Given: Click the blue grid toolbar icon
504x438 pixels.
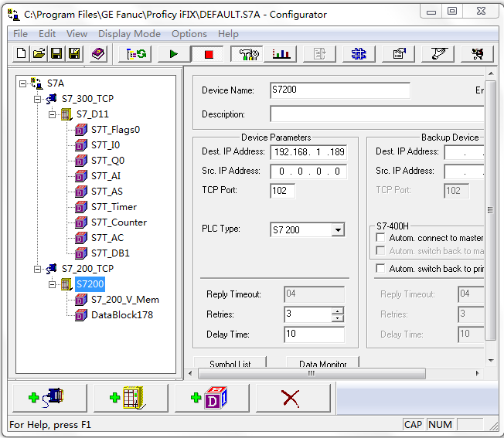Looking at the screenshot, I should [x=359, y=53].
